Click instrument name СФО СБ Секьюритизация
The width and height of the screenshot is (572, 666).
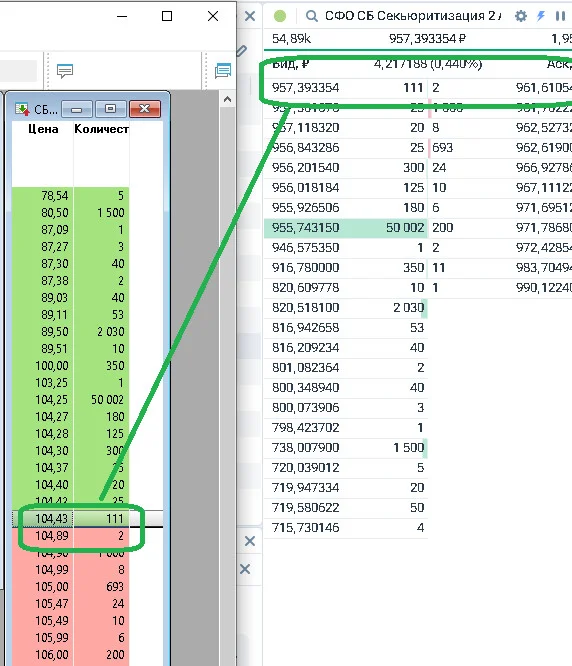(412, 16)
